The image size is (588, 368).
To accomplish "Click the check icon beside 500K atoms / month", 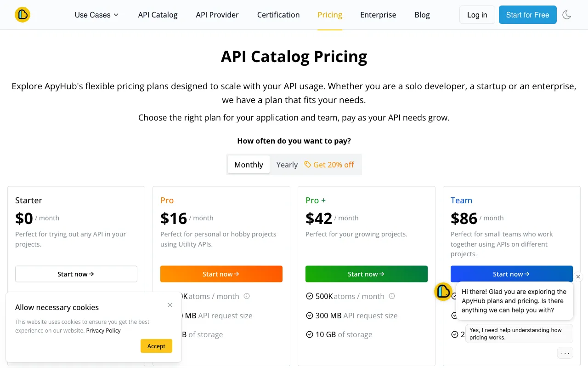I will click(310, 296).
